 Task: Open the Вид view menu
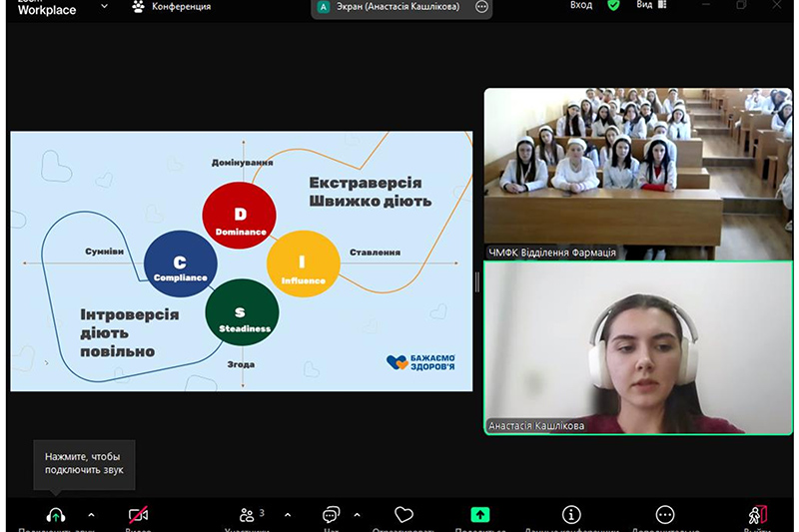click(649, 5)
